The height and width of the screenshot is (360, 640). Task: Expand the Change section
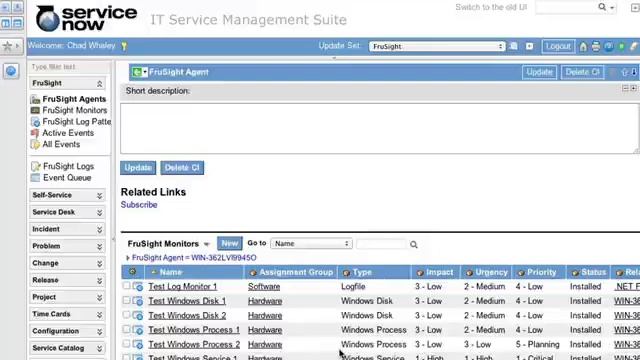pos(99,264)
